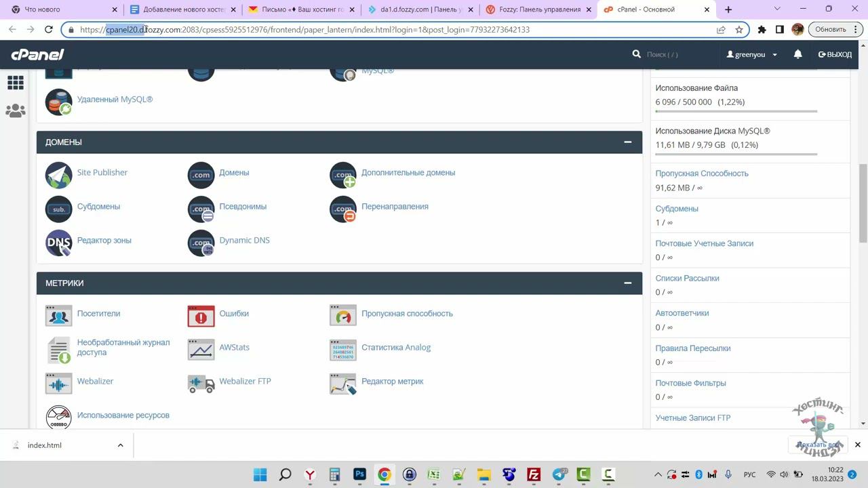Open the Aliases (Псевдонимы) icon
The height and width of the screenshot is (488, 868).
[x=201, y=209]
